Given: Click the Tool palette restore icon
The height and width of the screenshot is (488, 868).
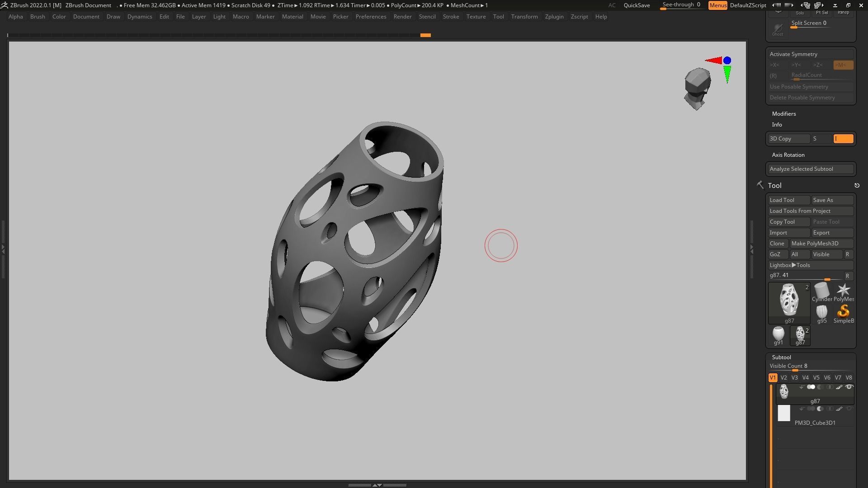Looking at the screenshot, I should pyautogui.click(x=857, y=186).
